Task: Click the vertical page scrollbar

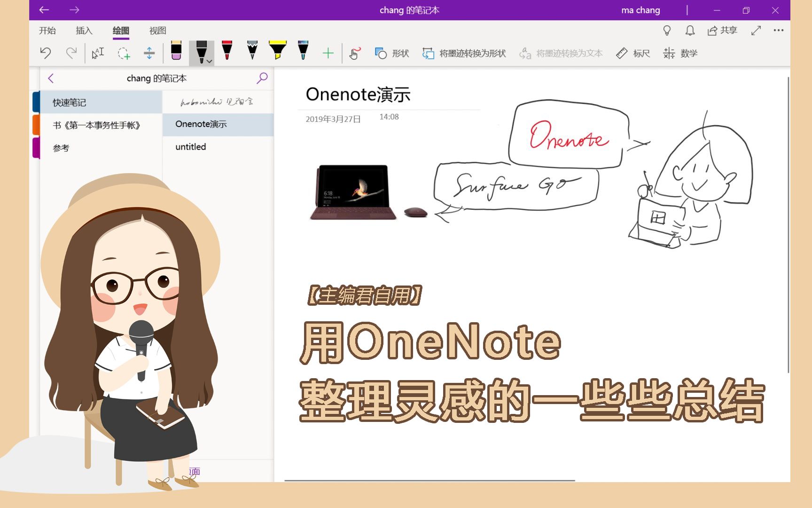Action: (788, 224)
